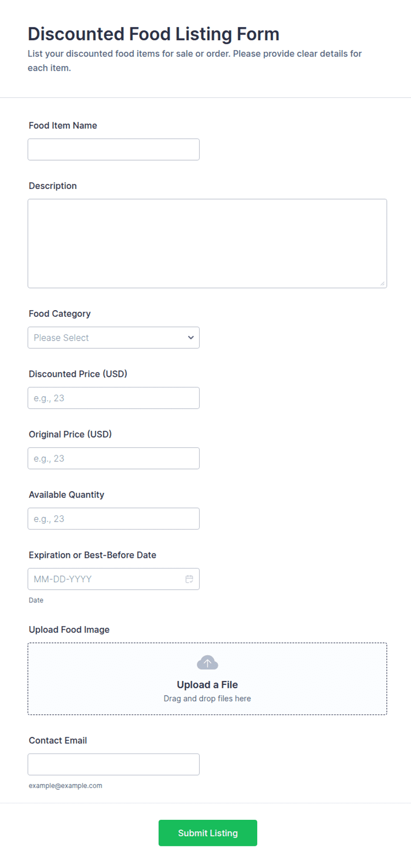This screenshot has height=868, width=411.
Task: Click the Discounted Food Listing Form heading
Action: tap(153, 34)
